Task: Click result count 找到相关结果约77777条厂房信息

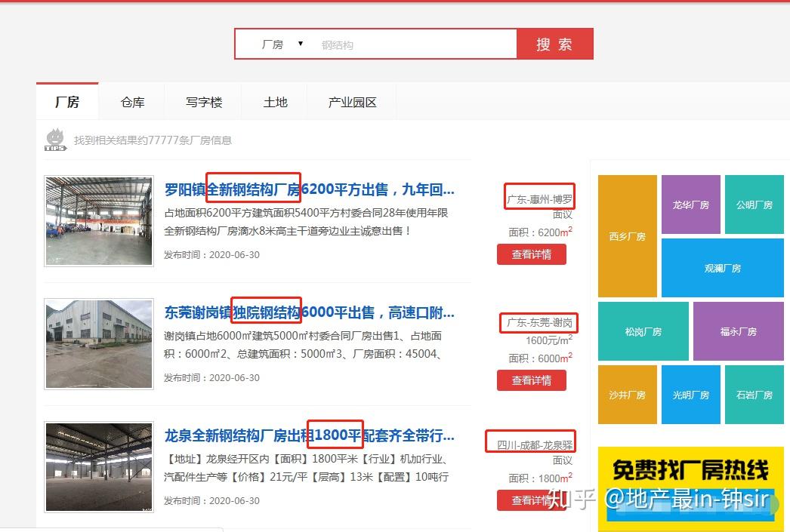Action: [153, 140]
